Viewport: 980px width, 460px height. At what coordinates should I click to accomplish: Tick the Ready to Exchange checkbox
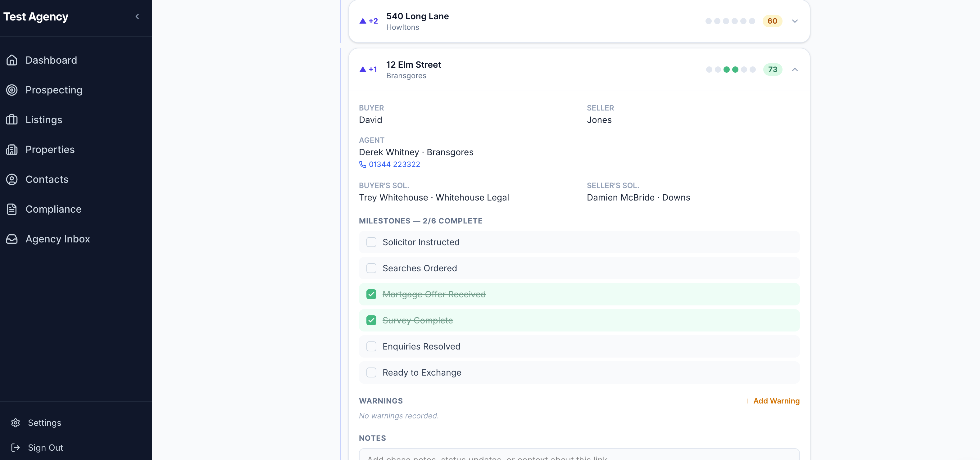[x=371, y=372]
